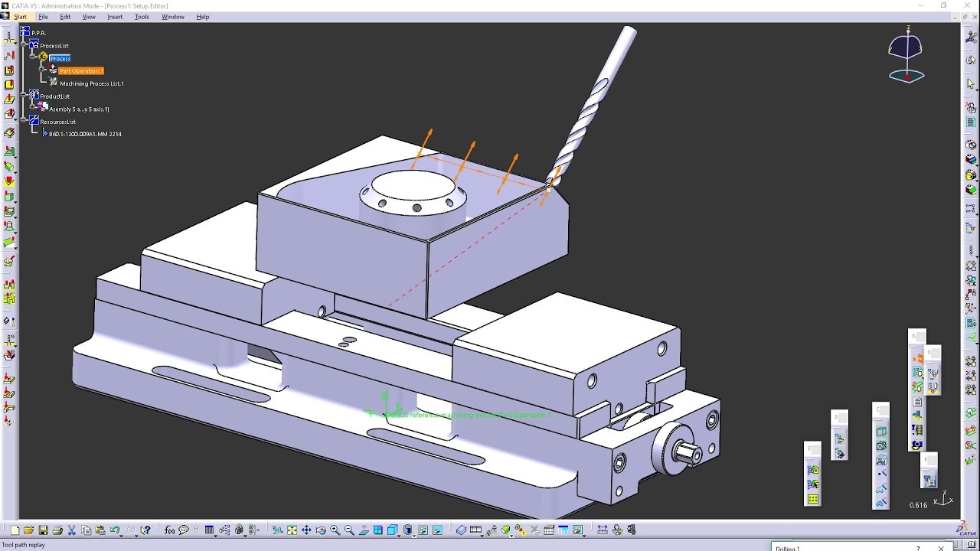This screenshot has width=980, height=551.
Task: Click the Open file folder icon
Action: click(x=28, y=530)
